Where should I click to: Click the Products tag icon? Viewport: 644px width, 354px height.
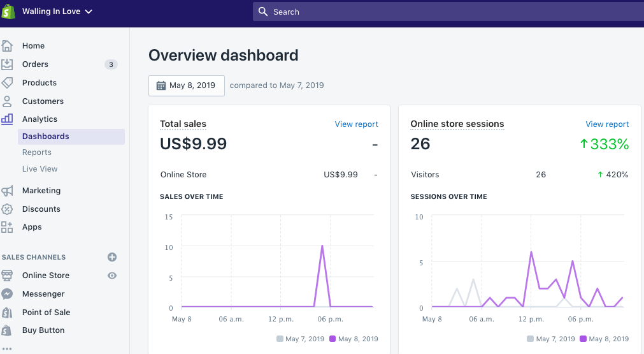click(x=7, y=83)
